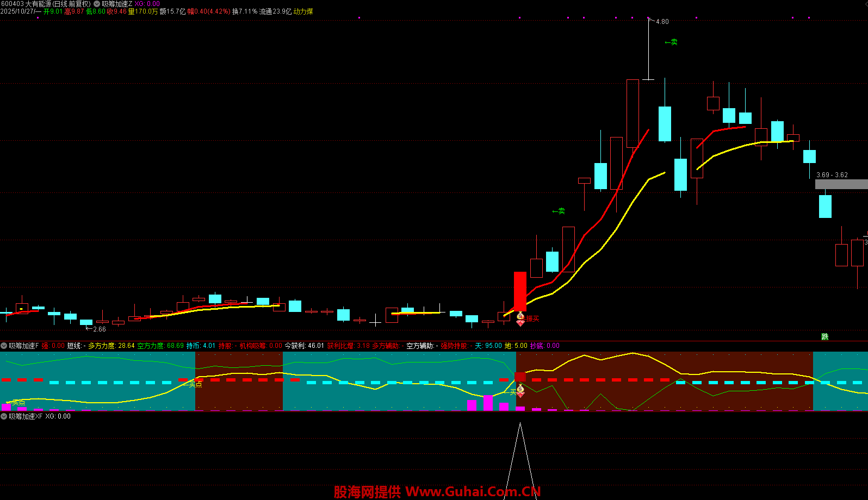Click the 吸筹加速F indicator name

(24, 346)
